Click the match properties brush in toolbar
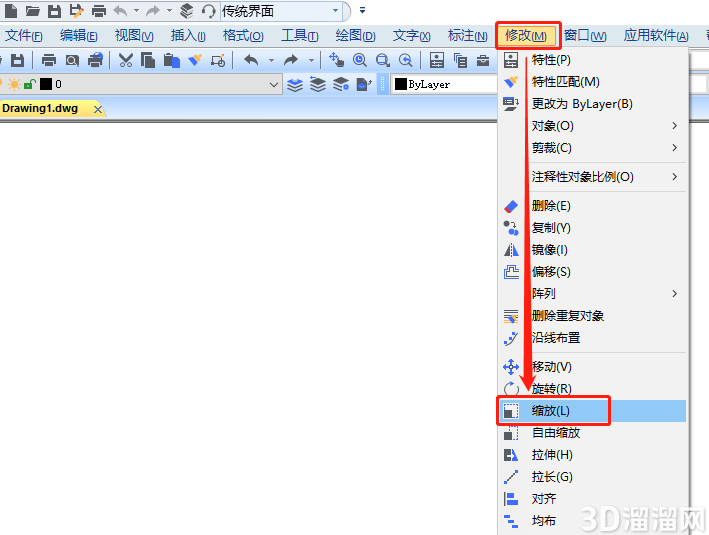The image size is (709, 535). click(x=195, y=60)
